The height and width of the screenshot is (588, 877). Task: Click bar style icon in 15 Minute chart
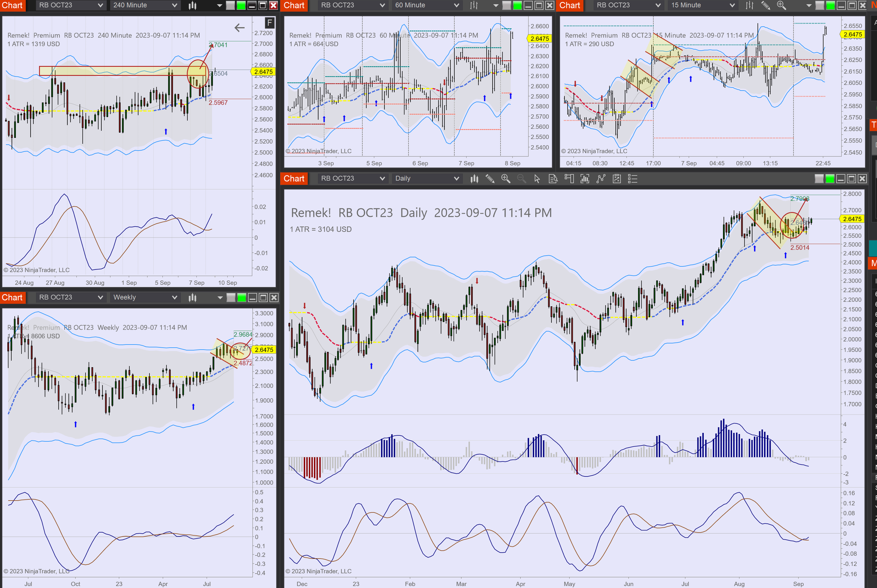(749, 5)
